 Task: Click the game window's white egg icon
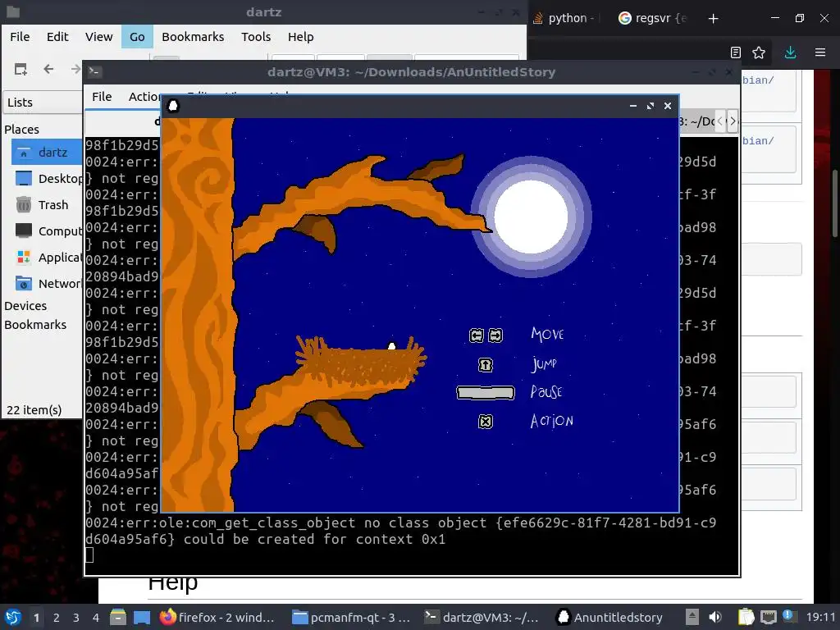coord(173,106)
